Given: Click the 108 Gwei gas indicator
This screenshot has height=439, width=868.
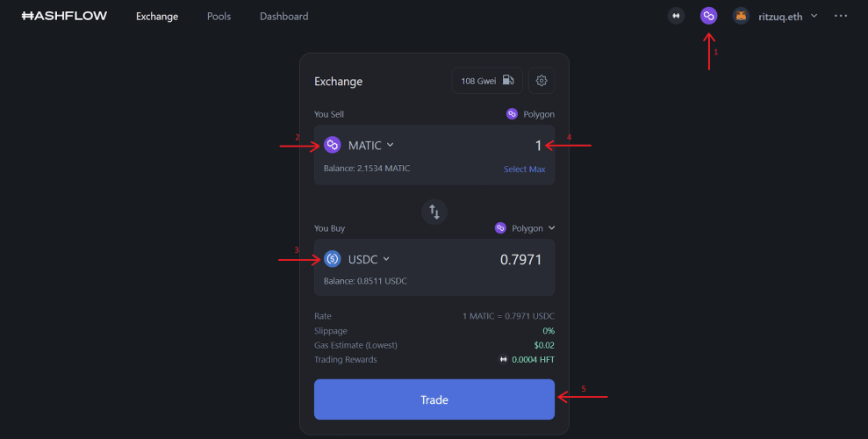Looking at the screenshot, I should click(x=487, y=81).
